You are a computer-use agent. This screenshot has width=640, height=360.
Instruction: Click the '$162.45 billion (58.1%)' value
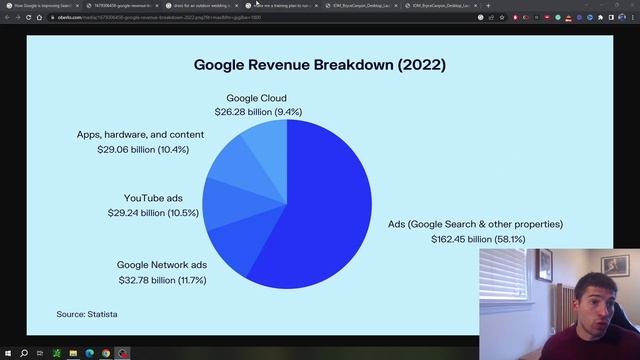point(478,239)
